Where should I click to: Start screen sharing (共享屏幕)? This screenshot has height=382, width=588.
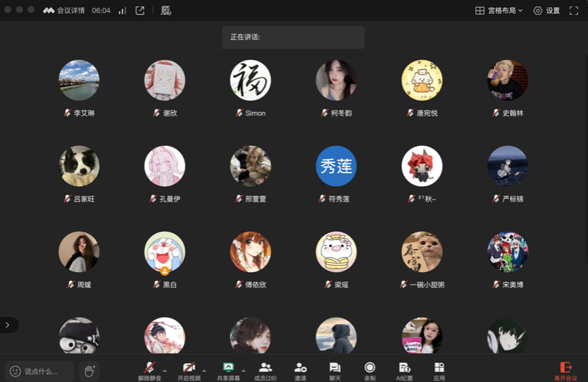click(228, 369)
